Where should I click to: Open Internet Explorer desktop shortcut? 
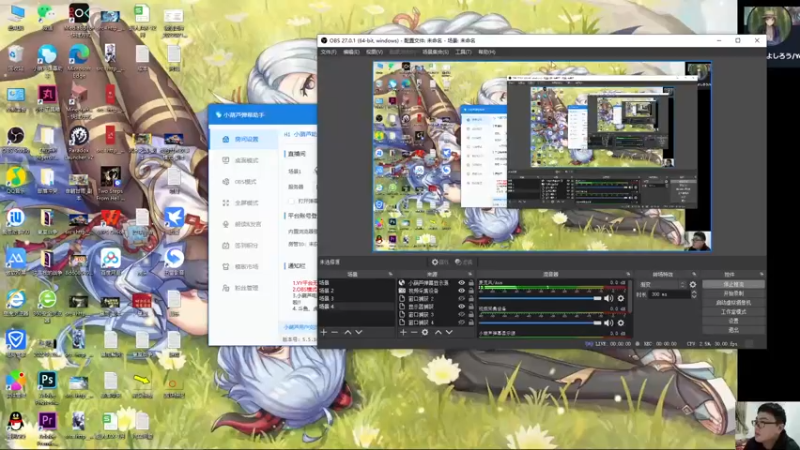point(16,303)
